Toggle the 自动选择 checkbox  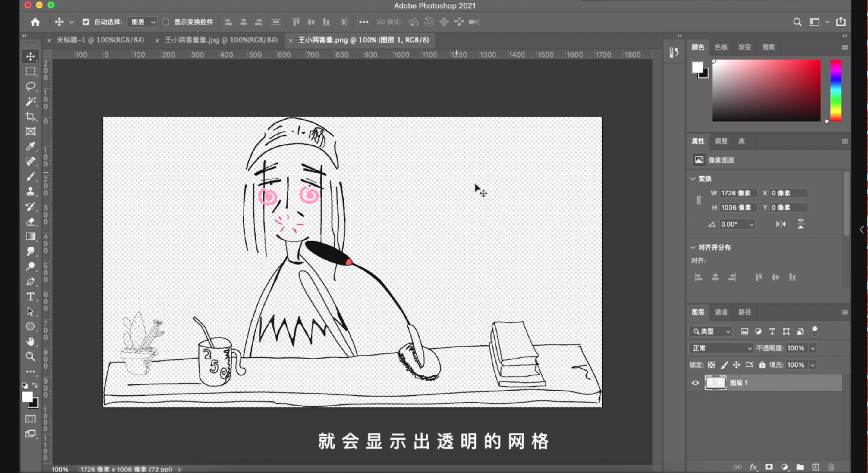[x=86, y=22]
